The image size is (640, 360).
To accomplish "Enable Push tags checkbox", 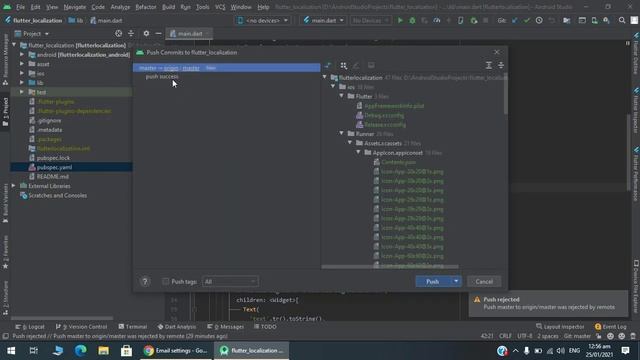I will coord(165,282).
